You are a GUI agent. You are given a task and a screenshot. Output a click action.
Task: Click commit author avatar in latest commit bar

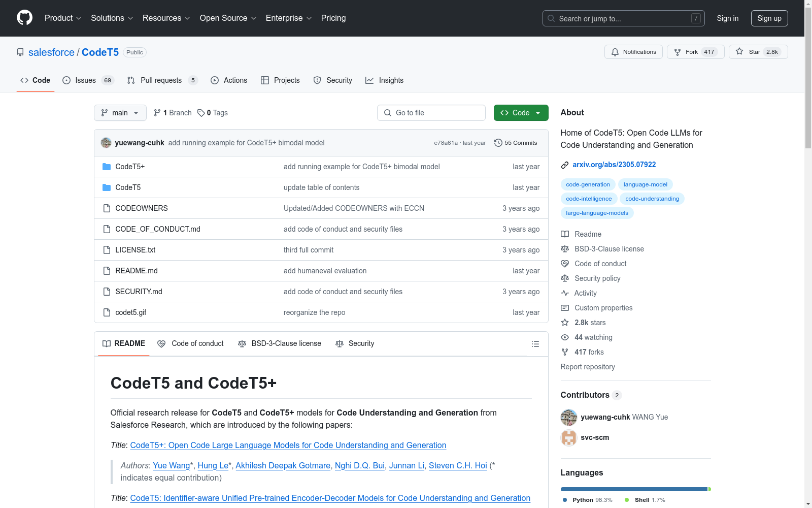coord(106,143)
